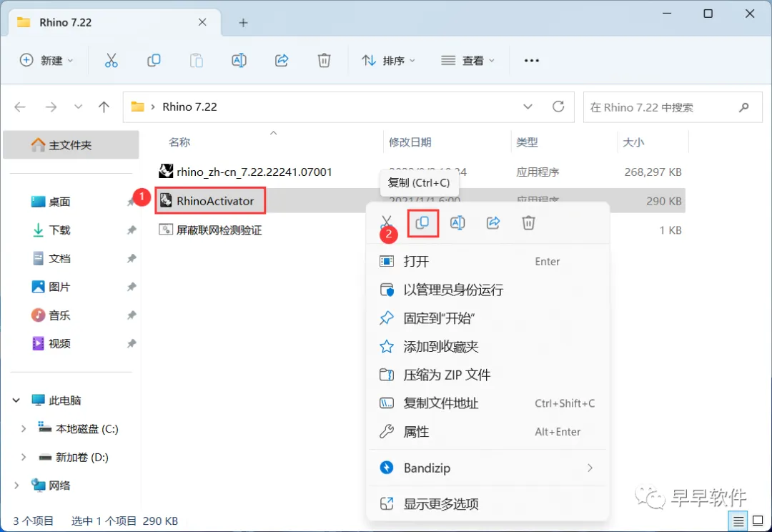Select 添加到收藏夹 entry
Viewport: 772px width, 532px height.
tap(488, 347)
